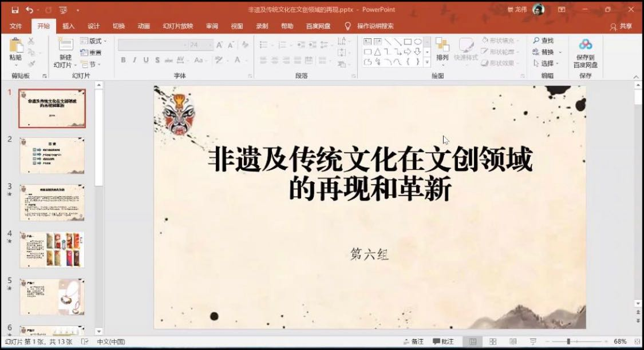
Task: Switch to the 审阅 tab
Action: pos(212,26)
